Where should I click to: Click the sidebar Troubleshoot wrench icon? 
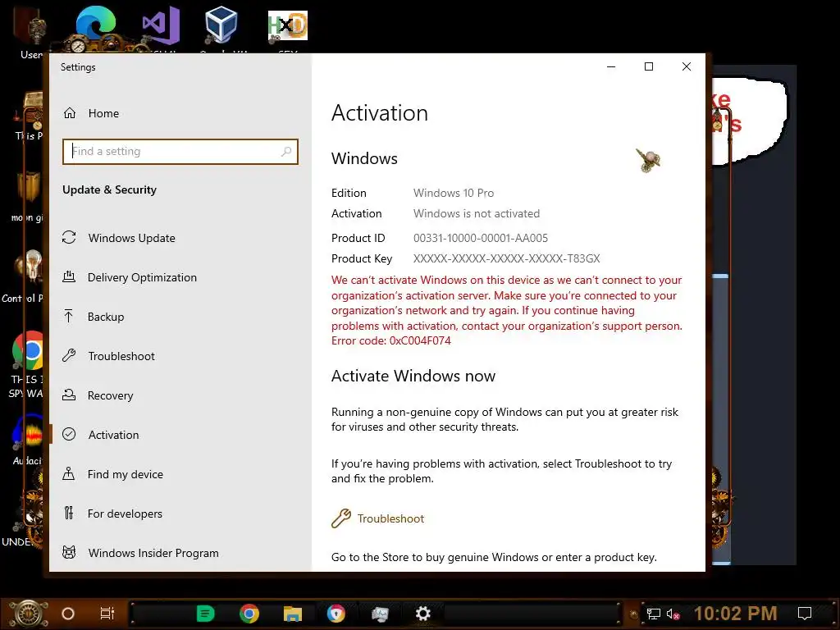click(x=69, y=355)
